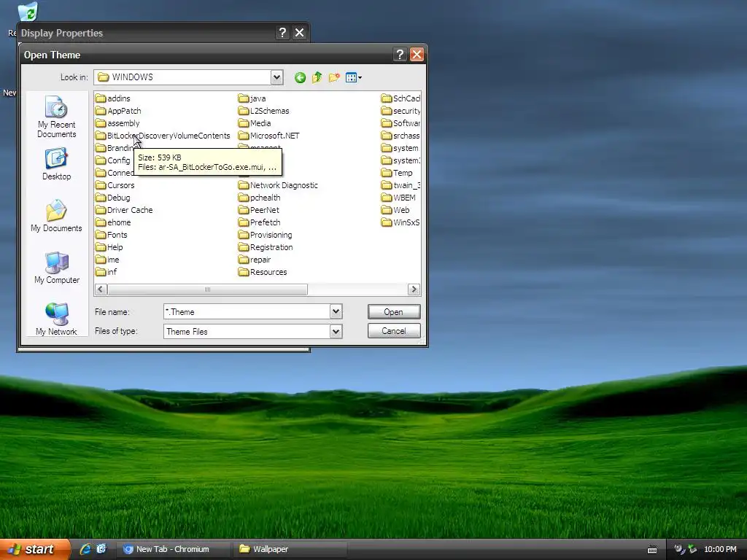Select the assembly folder

click(x=117, y=123)
